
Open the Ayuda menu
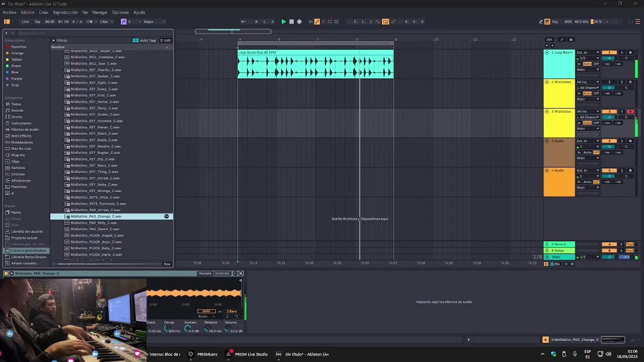(x=139, y=13)
